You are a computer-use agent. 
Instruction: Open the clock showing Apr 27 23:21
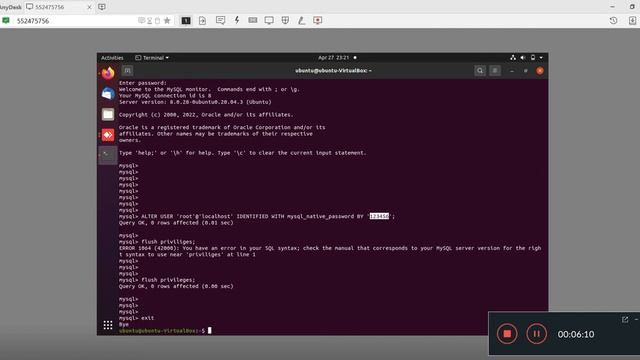click(x=333, y=58)
